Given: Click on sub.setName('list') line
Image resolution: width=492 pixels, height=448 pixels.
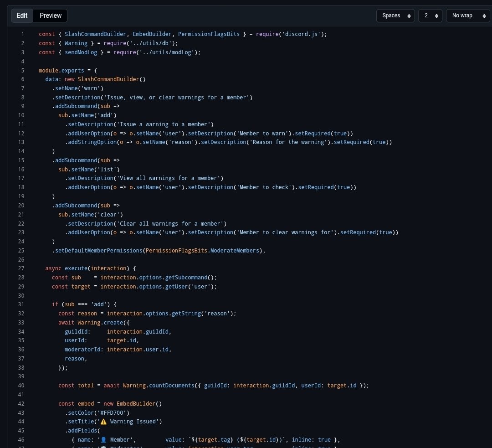Looking at the screenshot, I should (89, 170).
